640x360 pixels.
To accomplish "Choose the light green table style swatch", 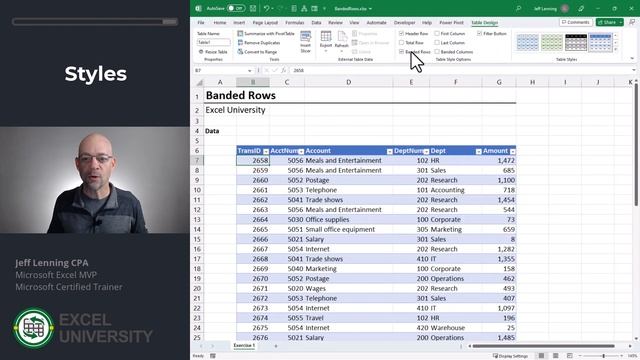I will tap(552, 42).
